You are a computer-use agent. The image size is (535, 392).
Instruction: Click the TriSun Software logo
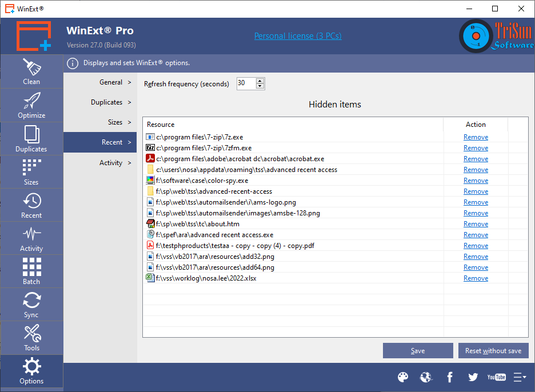pos(497,36)
